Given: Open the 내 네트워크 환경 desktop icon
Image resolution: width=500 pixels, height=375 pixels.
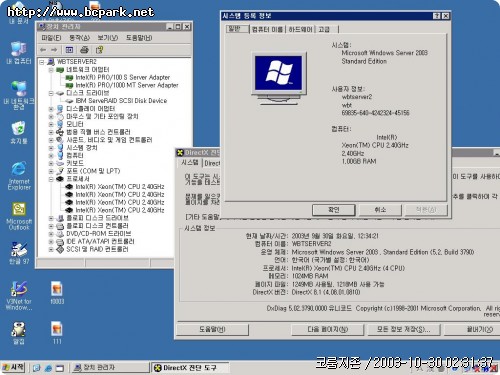Looking at the screenshot, I should coord(19,95).
